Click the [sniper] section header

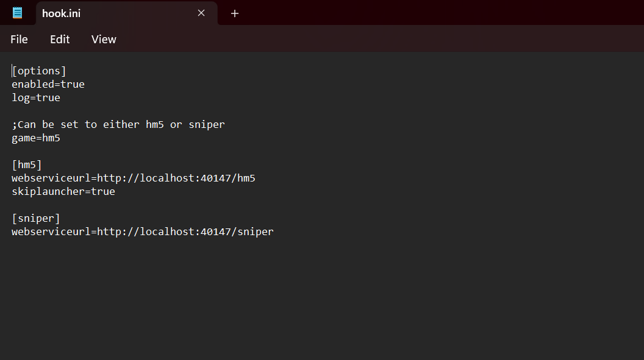coord(36,219)
